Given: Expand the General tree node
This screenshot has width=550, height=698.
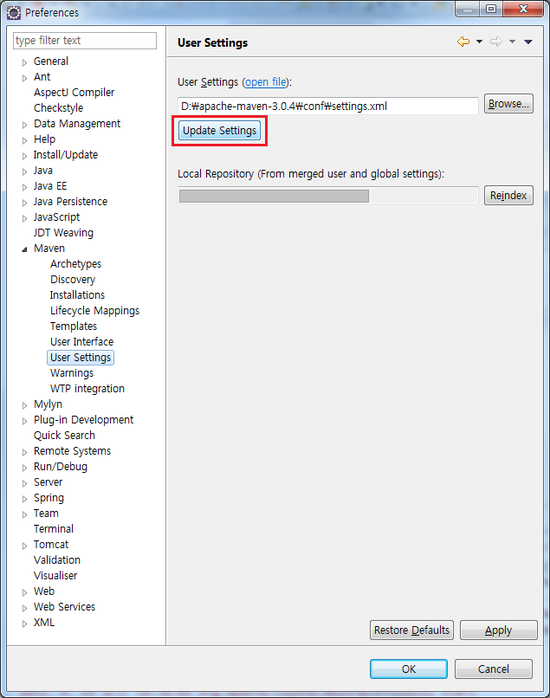Looking at the screenshot, I should (x=24, y=63).
